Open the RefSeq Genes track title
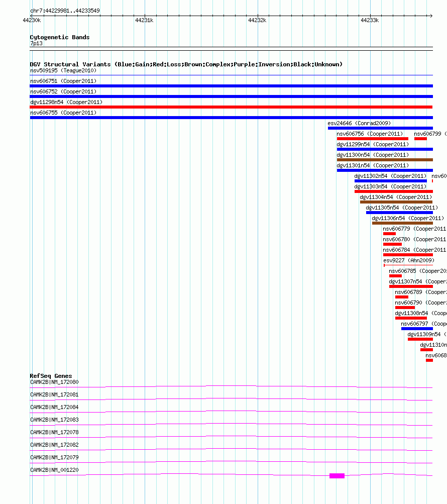Viewport: 447px width, 504px height. 51,376
